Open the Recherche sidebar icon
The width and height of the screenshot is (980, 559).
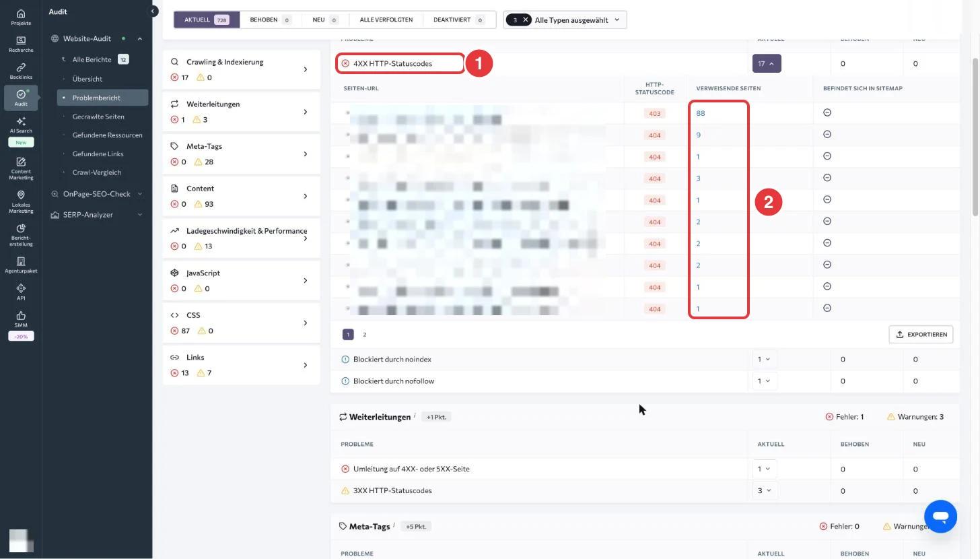pyautogui.click(x=21, y=44)
